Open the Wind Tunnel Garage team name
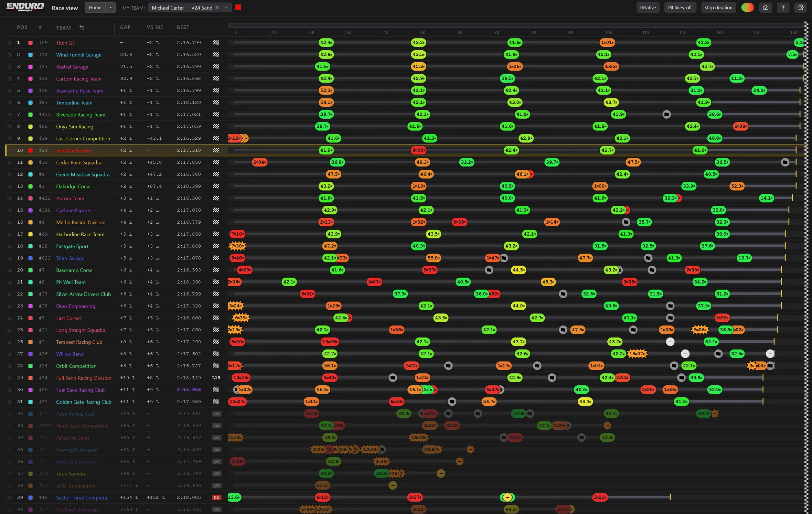The height and width of the screenshot is (514, 812). 79,55
